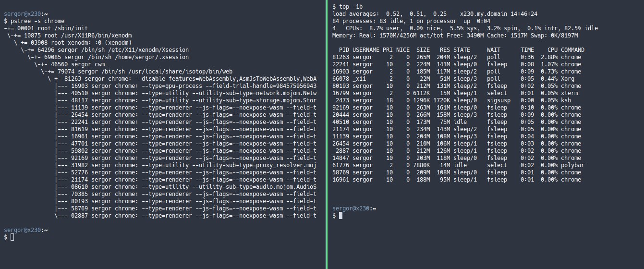Focus the left terminal's bottom shell cursor
Viewport: 644px width, 269px height.
pyautogui.click(x=12, y=237)
